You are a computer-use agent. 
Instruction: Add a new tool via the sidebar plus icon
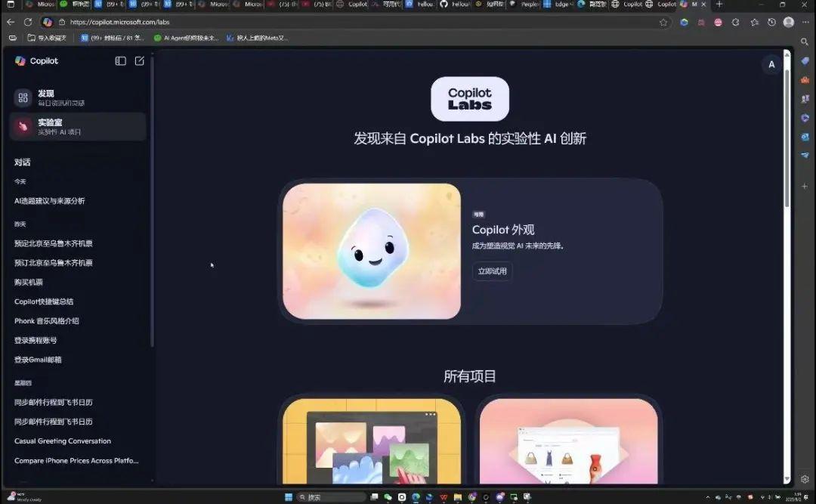point(804,186)
